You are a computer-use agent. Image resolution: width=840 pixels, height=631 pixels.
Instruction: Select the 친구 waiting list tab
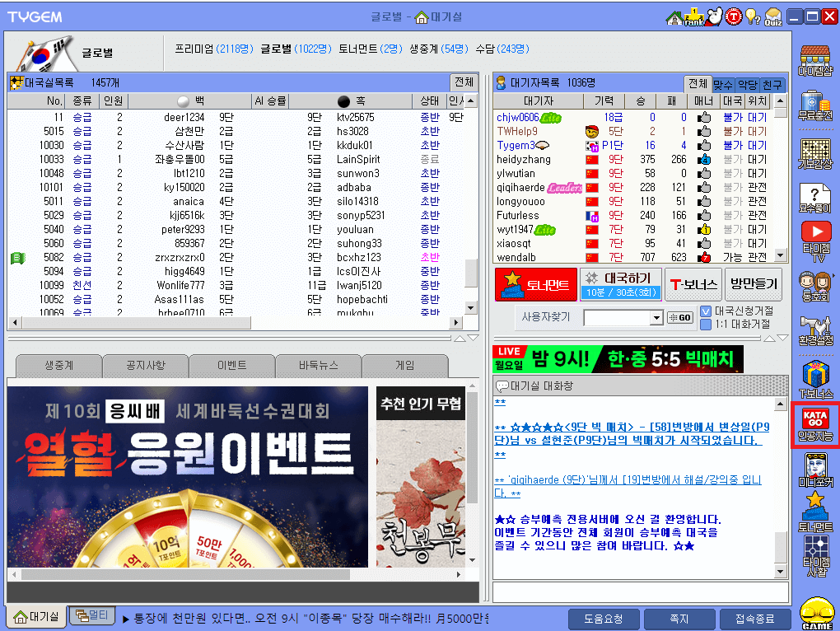click(x=772, y=85)
